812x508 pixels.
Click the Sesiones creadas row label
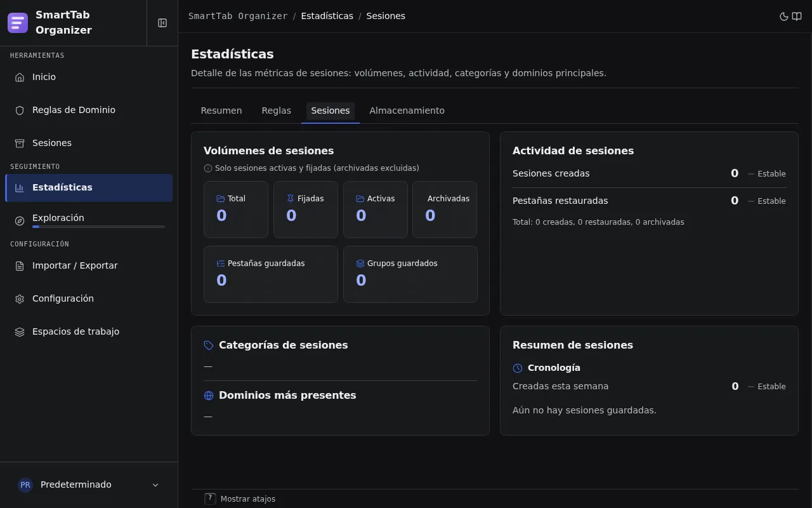(551, 173)
